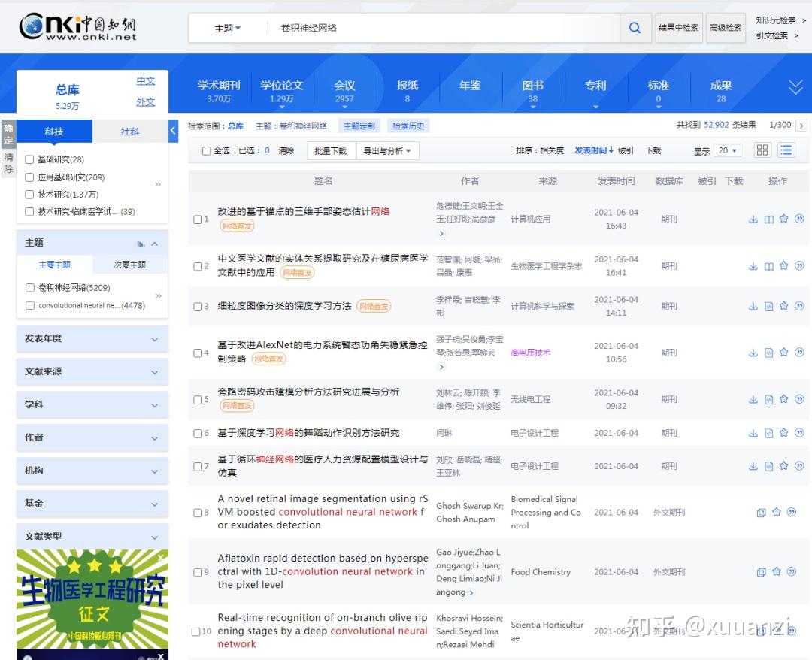Open HTML reading icon for the second result
Image resolution: width=812 pixels, height=660 pixels.
tap(768, 265)
